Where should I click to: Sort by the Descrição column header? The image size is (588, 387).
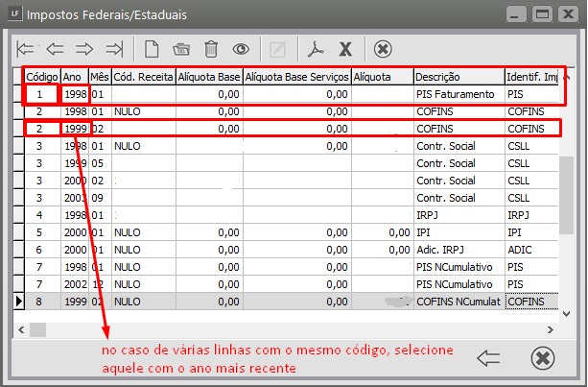459,77
